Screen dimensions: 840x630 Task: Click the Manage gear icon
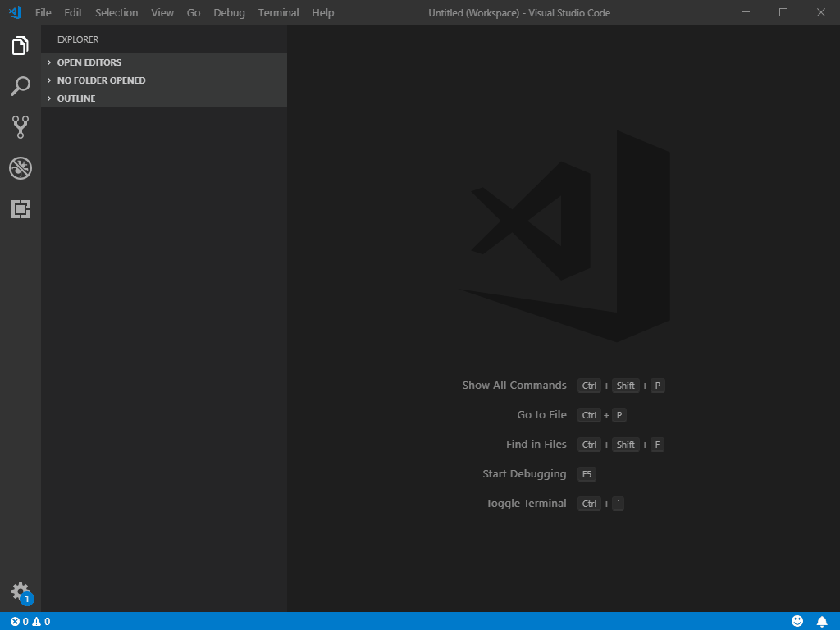point(21,591)
